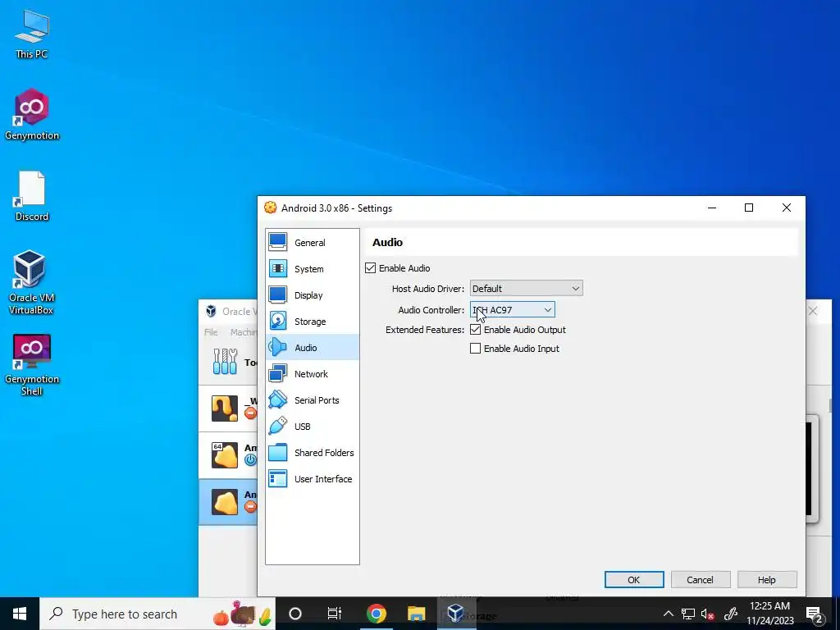Screen dimensions: 840x630
Task: Open the Display settings category
Action: [x=312, y=295]
